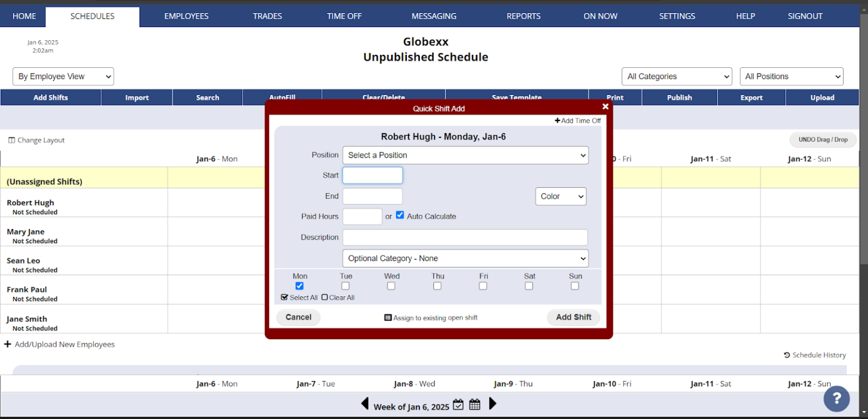Click Clear All days
The height and width of the screenshot is (419, 868).
tap(338, 297)
